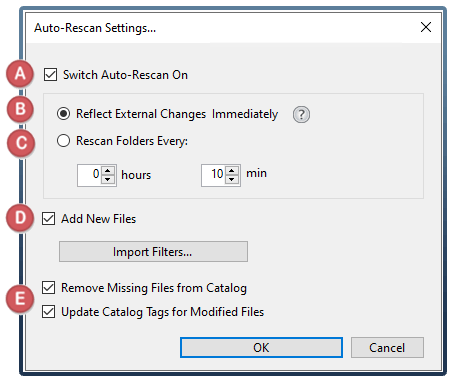Toggle Remove Missing Files from Catalog
452x381 pixels.
tap(49, 288)
